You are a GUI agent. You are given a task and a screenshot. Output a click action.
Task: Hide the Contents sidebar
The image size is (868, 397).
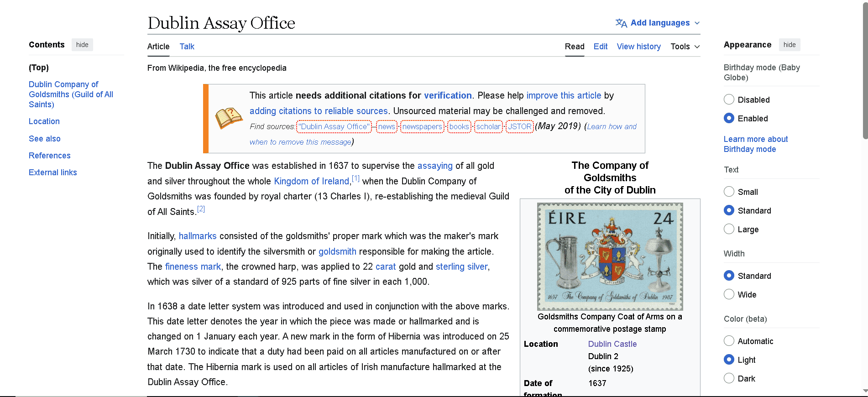[x=82, y=45]
